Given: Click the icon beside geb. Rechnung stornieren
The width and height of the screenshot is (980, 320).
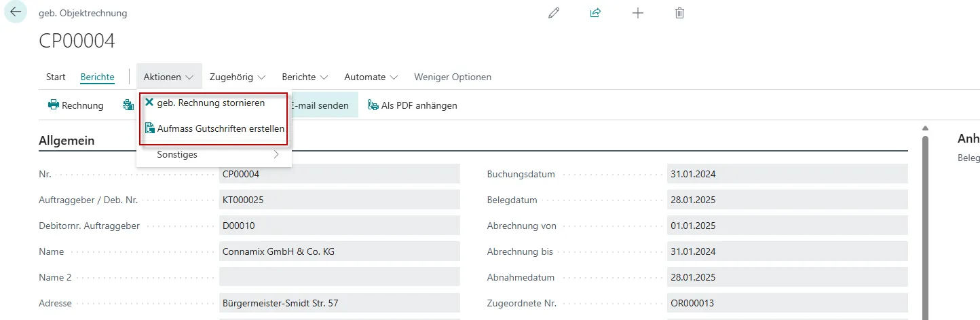Looking at the screenshot, I should [149, 103].
